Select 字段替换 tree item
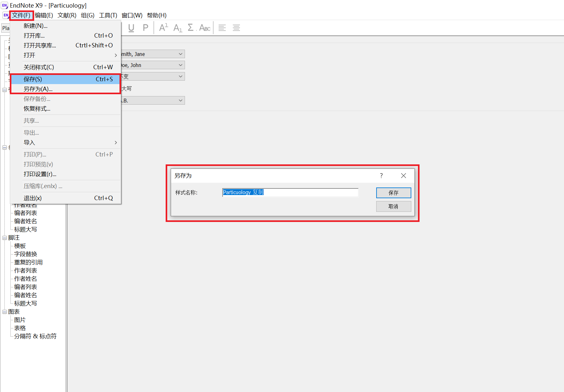The image size is (564, 392). 26,254
